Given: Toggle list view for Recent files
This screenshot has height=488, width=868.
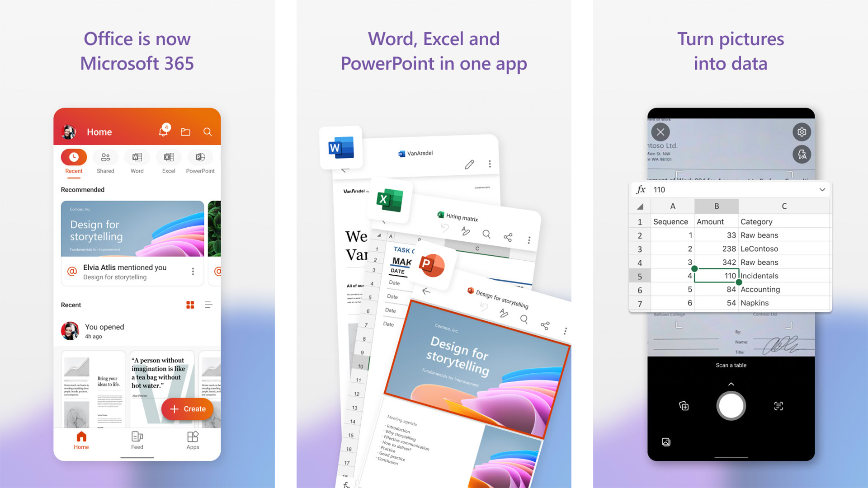Looking at the screenshot, I should coord(208,305).
